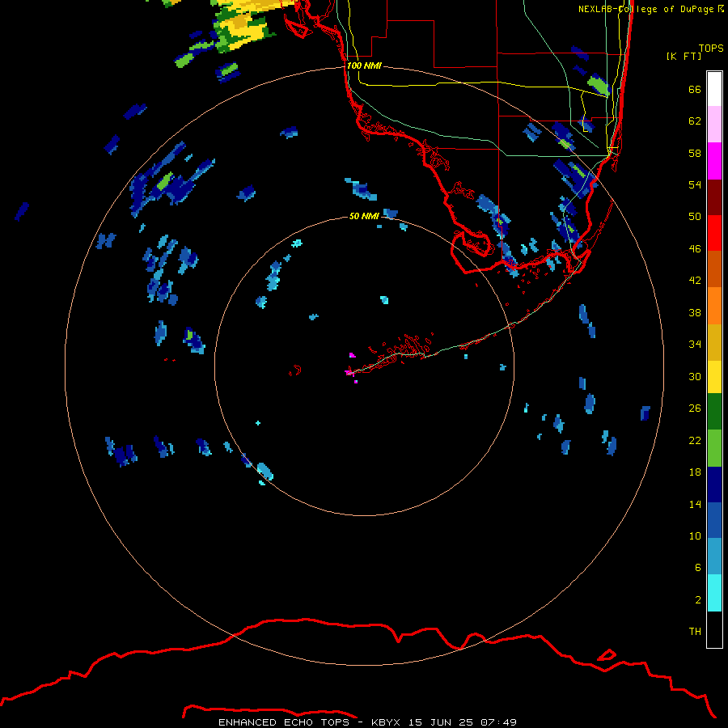Click the navy blue legend swatch
Screen dimensions: 728x728
tap(714, 485)
